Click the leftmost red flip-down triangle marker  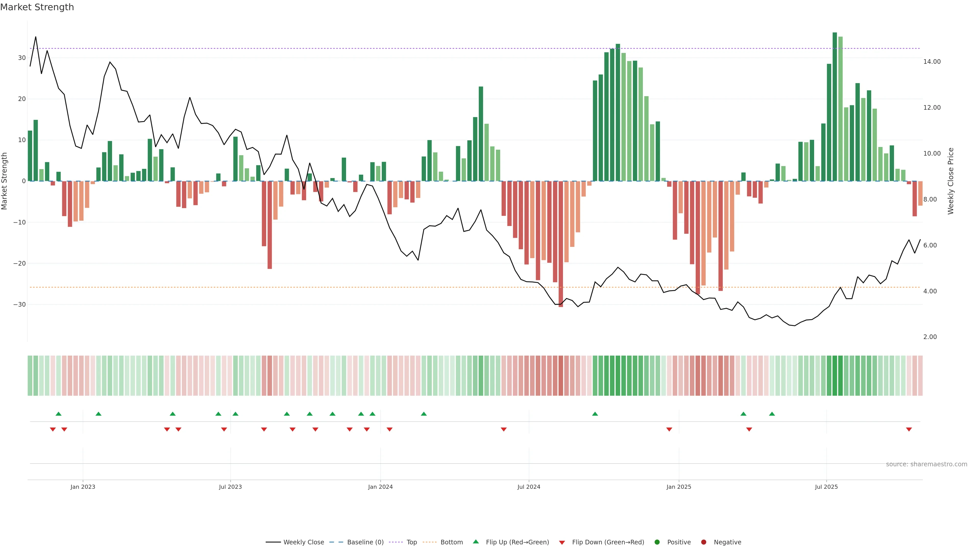pyautogui.click(x=53, y=429)
